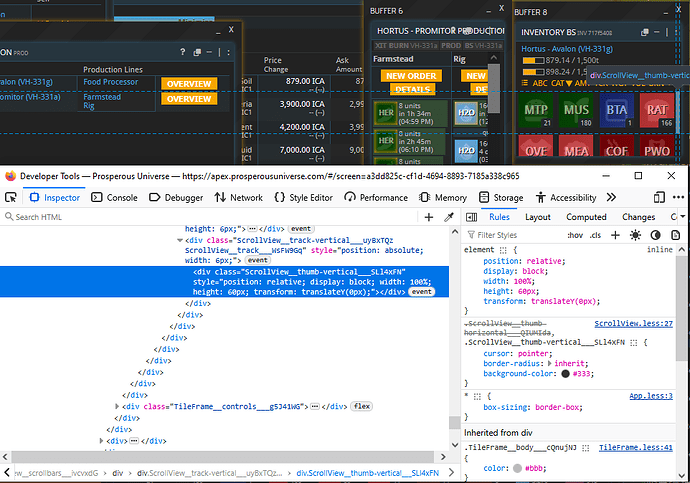690x483 pixels.
Task: Open the CAT sort dropdown in Inventory BS
Action: 561,83
